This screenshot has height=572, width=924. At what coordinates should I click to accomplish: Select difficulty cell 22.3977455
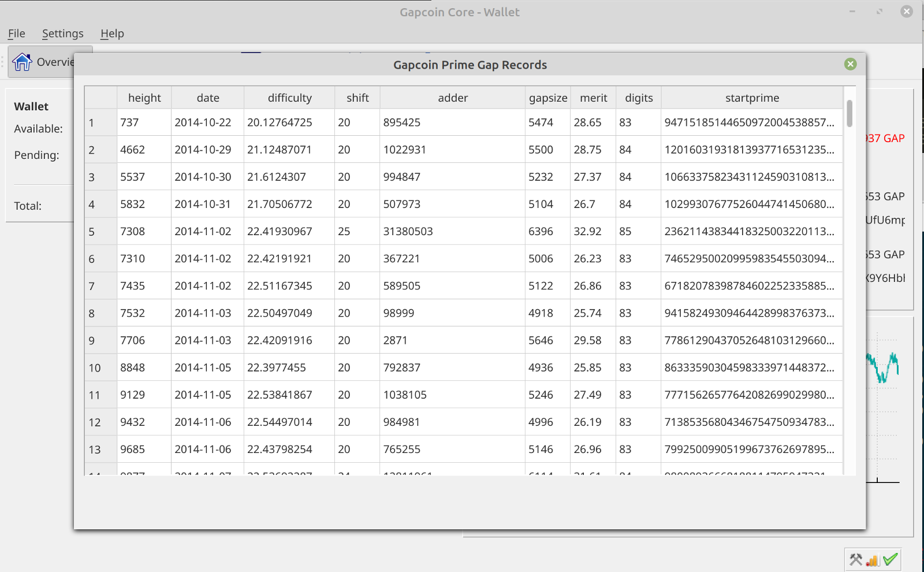289,367
